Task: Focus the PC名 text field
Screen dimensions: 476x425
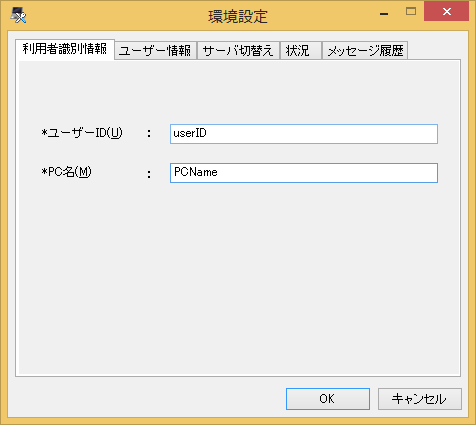Action: pyautogui.click(x=304, y=173)
